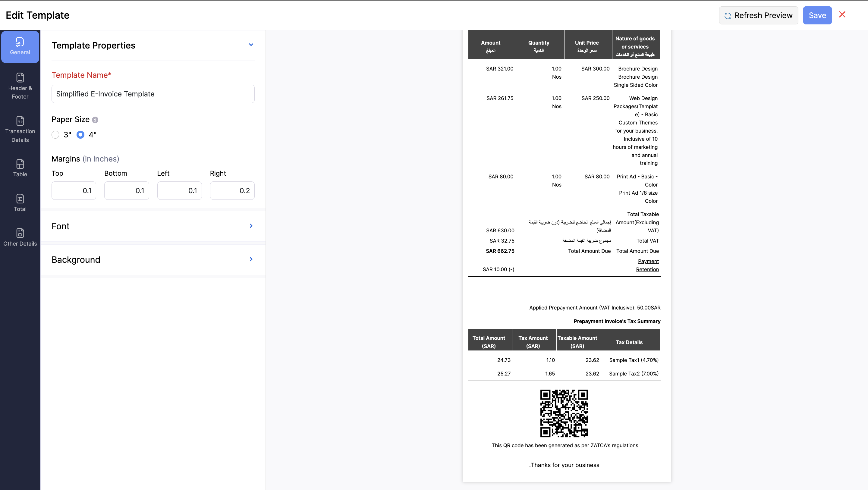
Task: Close the Edit Template dialog
Action: click(842, 14)
